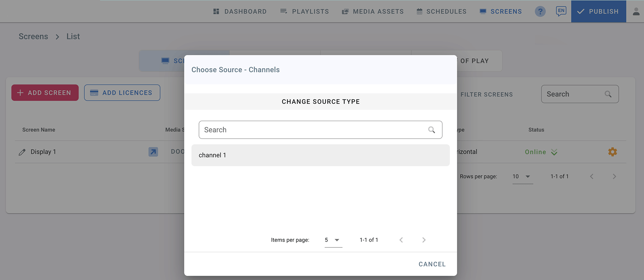Image resolution: width=644 pixels, height=280 pixels.
Task: Go to next page of screens table
Action: pos(614,177)
